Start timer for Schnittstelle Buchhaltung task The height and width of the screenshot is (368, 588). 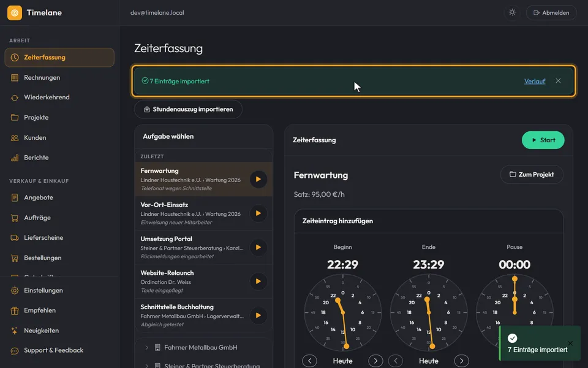coord(258,315)
